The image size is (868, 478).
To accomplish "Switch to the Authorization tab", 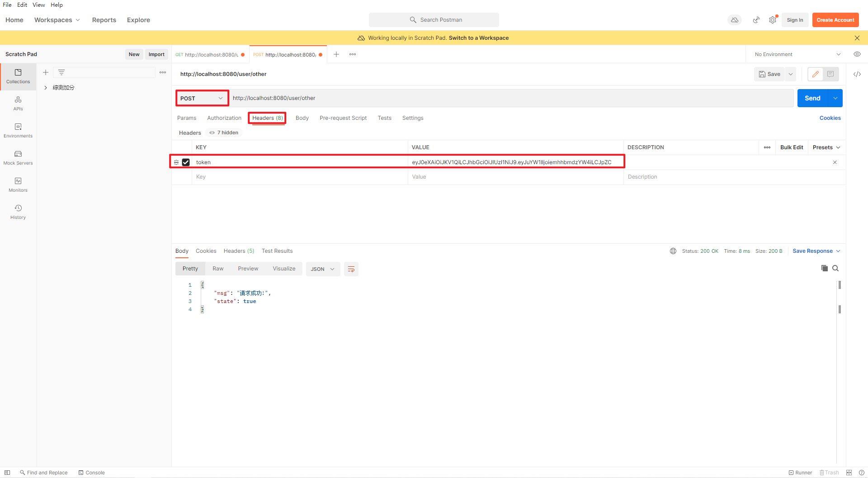I will (x=224, y=118).
